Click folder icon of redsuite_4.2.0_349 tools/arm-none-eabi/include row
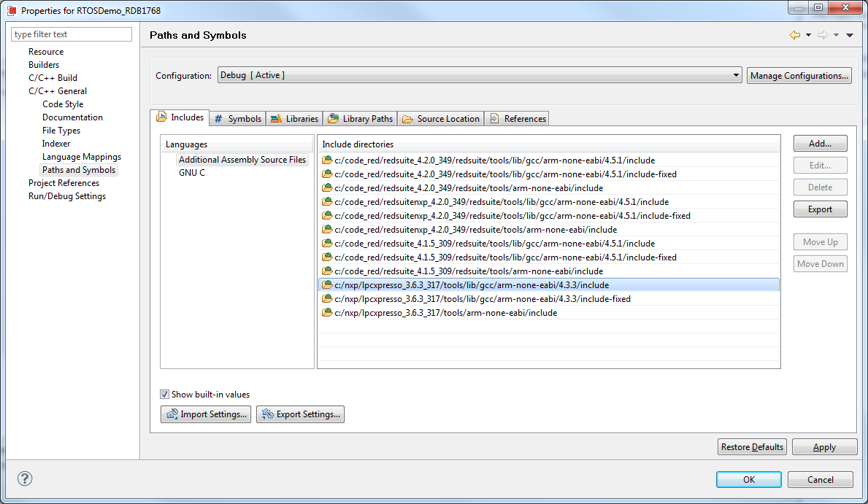Viewport: 868px width, 504px height. click(x=327, y=187)
